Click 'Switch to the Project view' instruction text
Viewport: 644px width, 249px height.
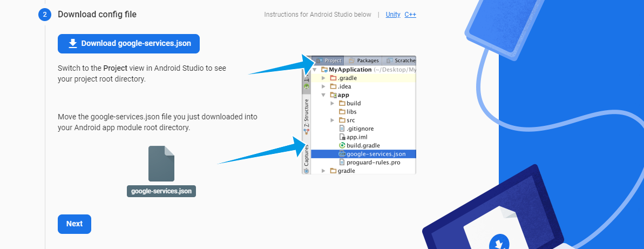[141, 73]
